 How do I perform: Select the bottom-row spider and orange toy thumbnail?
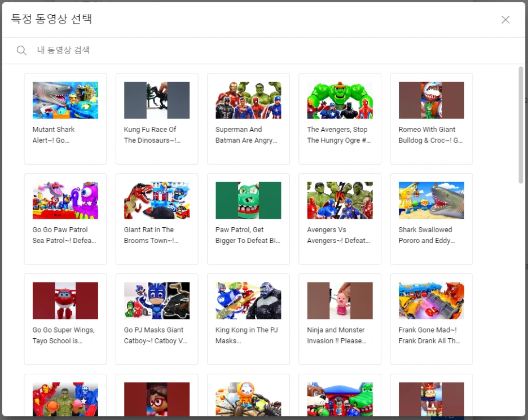[x=249, y=399]
